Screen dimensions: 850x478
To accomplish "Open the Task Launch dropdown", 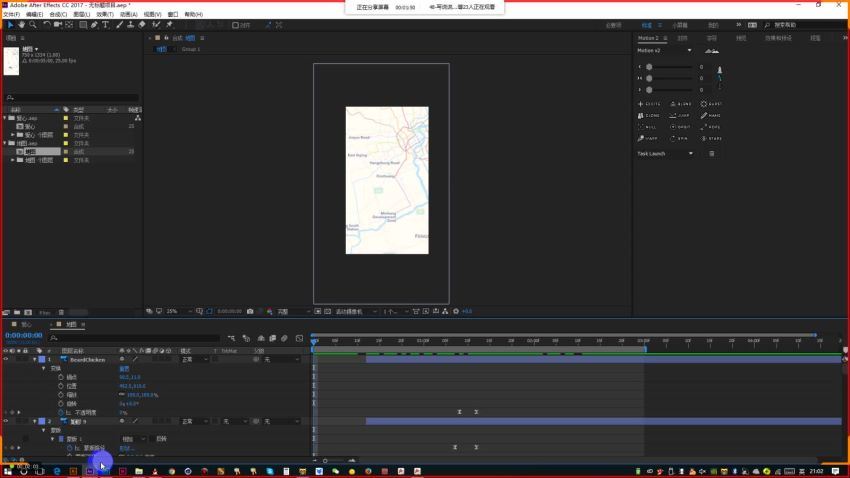I will [665, 153].
